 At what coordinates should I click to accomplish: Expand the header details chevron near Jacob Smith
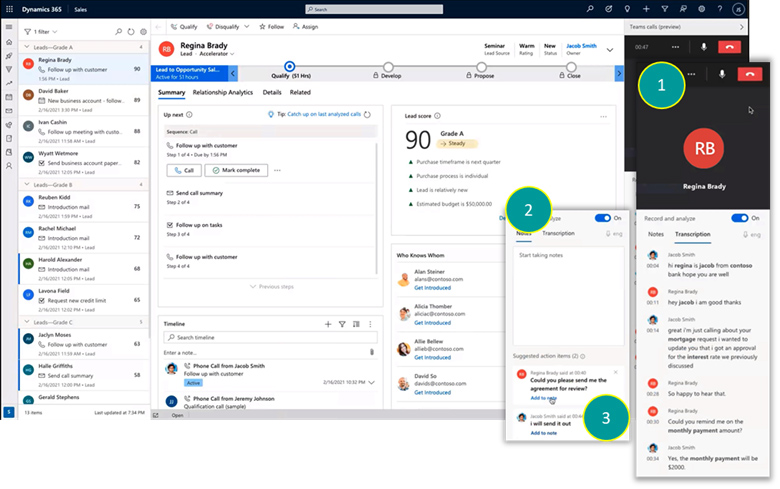(610, 49)
